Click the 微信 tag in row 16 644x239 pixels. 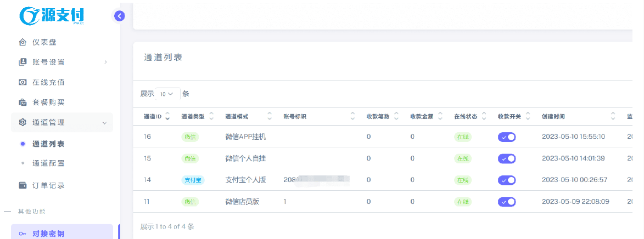click(190, 137)
